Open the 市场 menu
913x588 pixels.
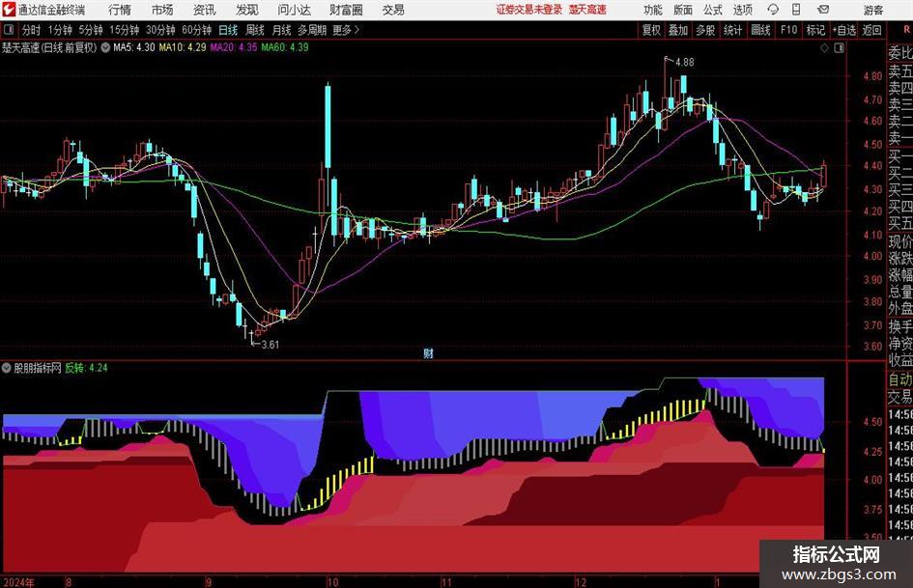(162, 10)
